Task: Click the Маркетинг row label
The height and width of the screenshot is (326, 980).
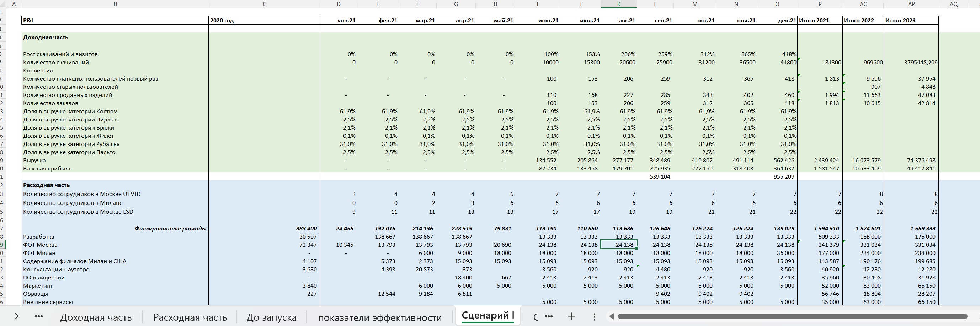Action: [38, 286]
